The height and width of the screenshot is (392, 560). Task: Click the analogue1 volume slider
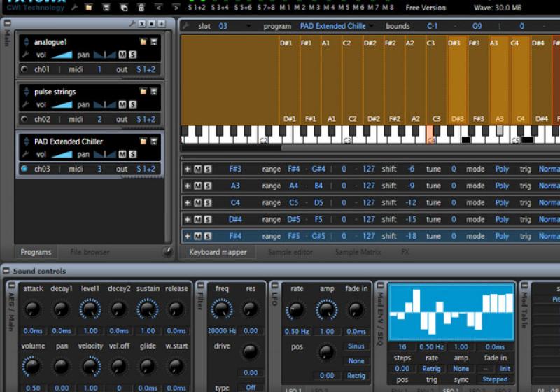tap(62, 55)
